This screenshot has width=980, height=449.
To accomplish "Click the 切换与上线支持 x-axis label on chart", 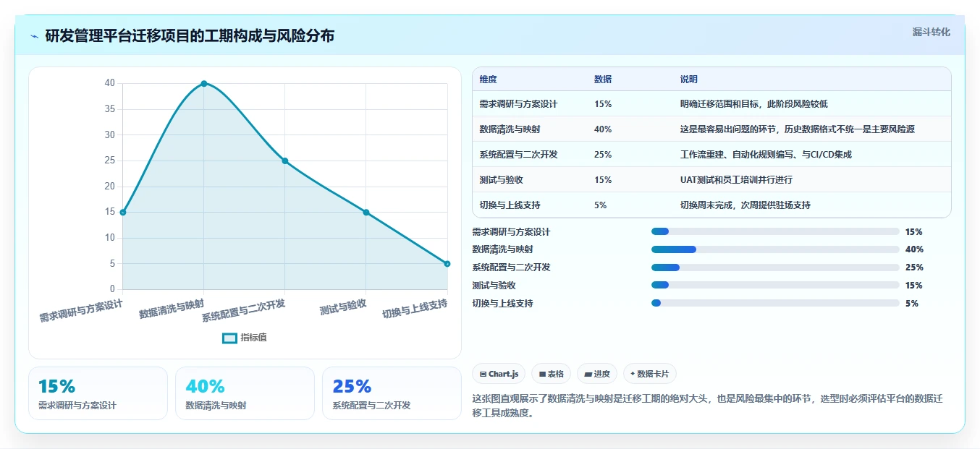I will [x=415, y=309].
